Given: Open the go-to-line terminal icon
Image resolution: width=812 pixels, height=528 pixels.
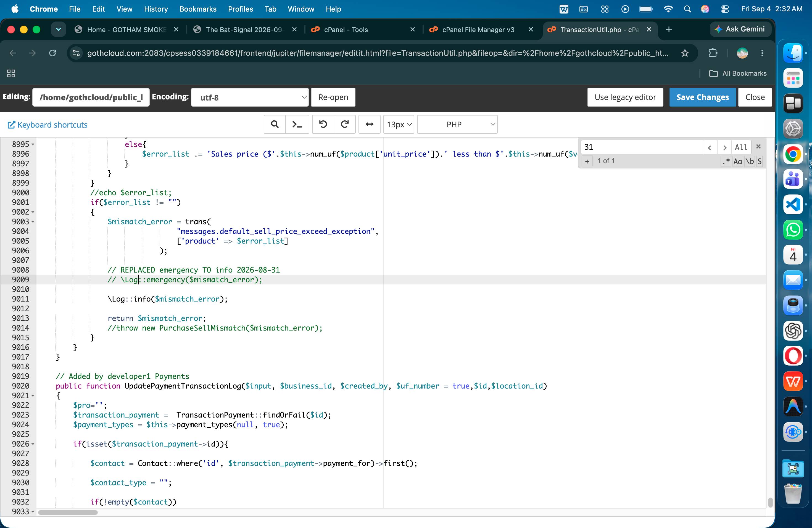Looking at the screenshot, I should click(297, 125).
